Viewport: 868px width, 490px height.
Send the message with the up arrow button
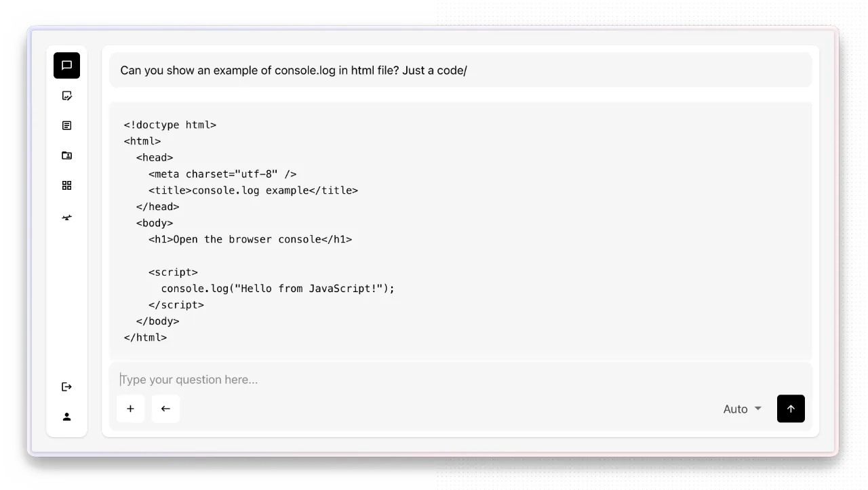click(791, 409)
